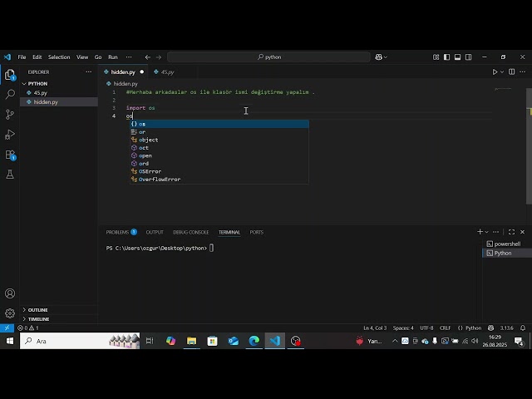Close the terminal panel
The height and width of the screenshot is (399, 532).
tap(523, 232)
